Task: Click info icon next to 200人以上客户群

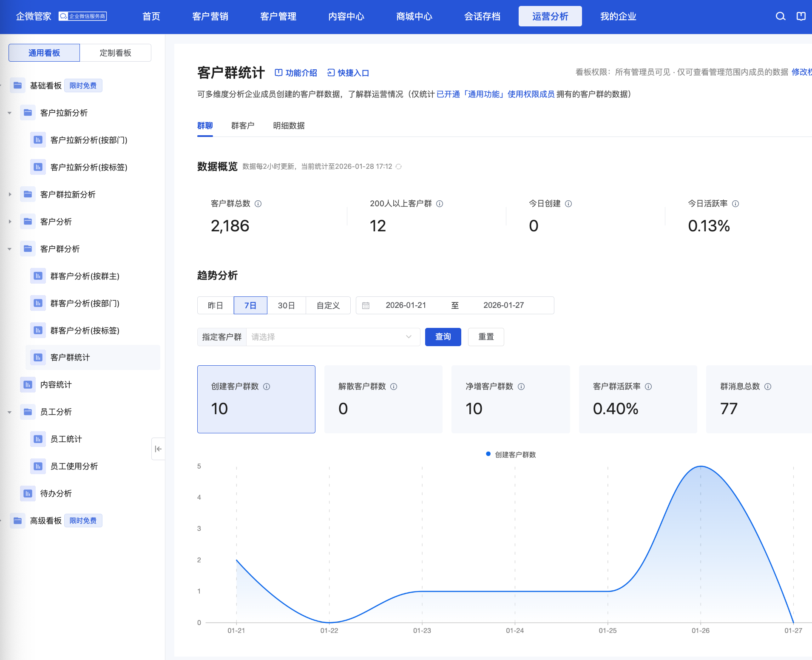Action: click(440, 204)
